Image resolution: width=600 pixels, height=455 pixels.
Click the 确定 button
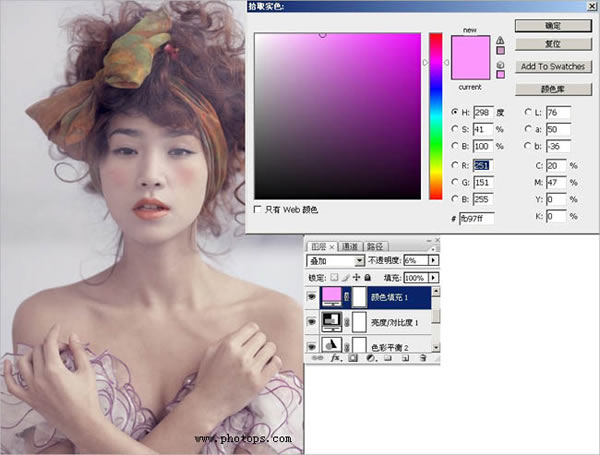click(x=553, y=25)
